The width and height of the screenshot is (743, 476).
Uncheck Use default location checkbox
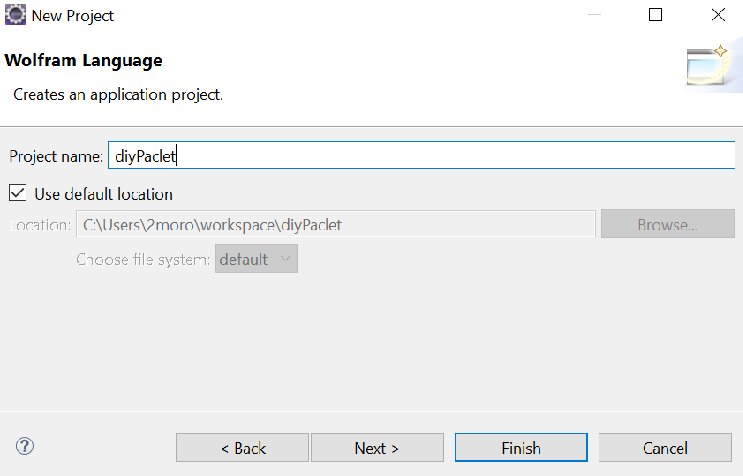tap(18, 193)
